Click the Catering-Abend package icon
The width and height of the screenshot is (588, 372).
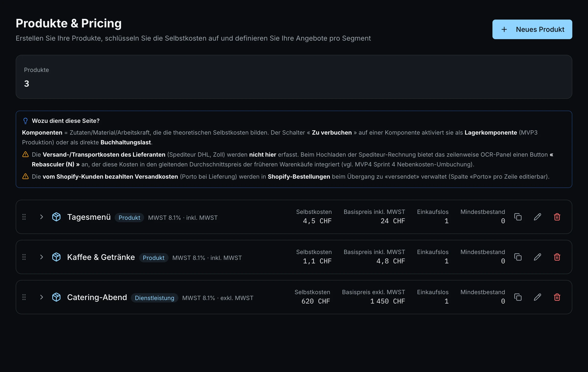56,297
